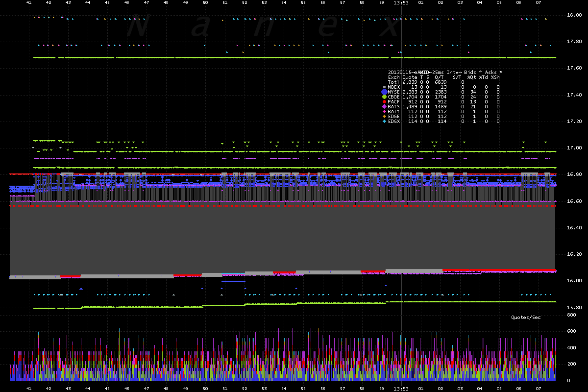Select the 'Quote' legend column header
588x392 pixels.
click(410, 77)
